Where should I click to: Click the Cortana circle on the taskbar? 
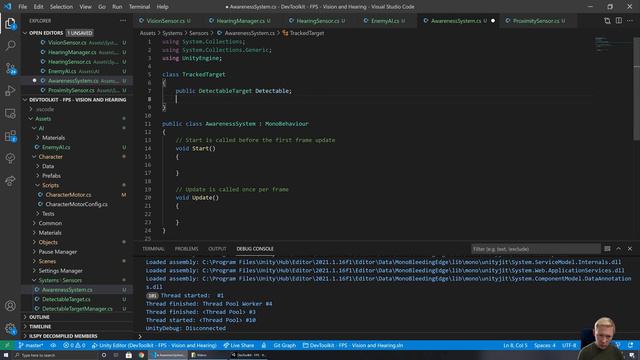click(104, 355)
